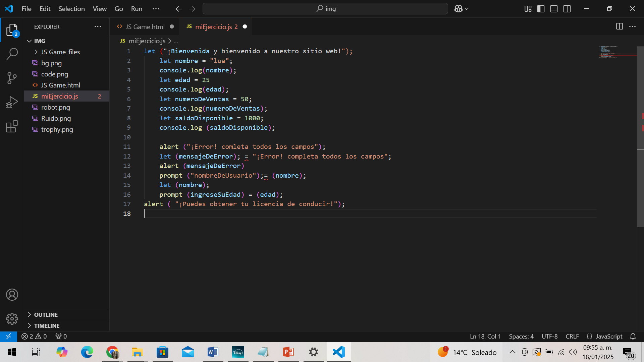This screenshot has width=644, height=362.
Task: Toggle the bottom panel
Action: tap(554, 9)
